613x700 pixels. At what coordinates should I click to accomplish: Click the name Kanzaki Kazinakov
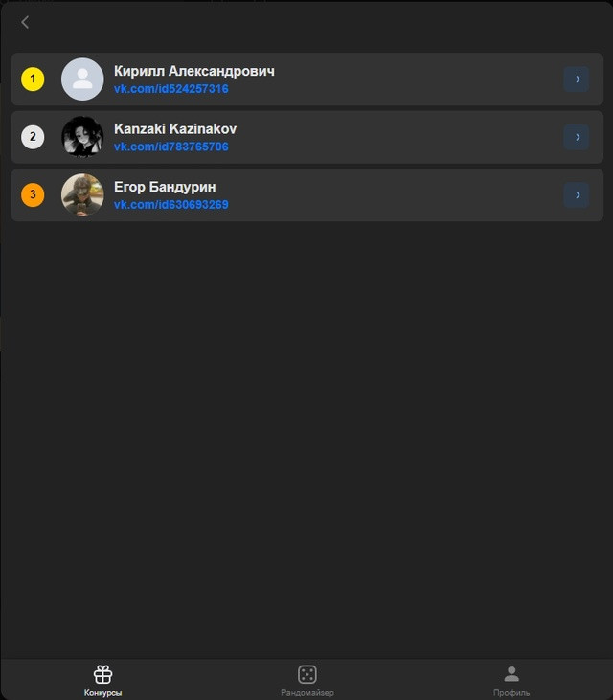coord(175,129)
